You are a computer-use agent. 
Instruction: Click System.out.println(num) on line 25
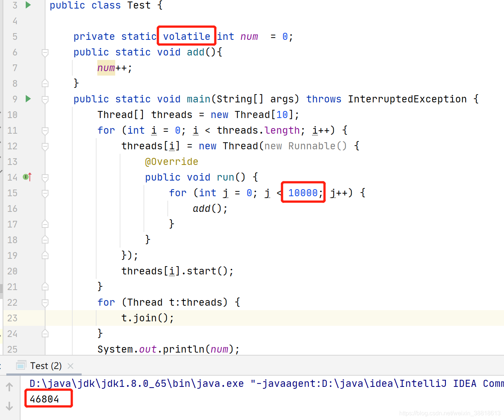tap(168, 349)
